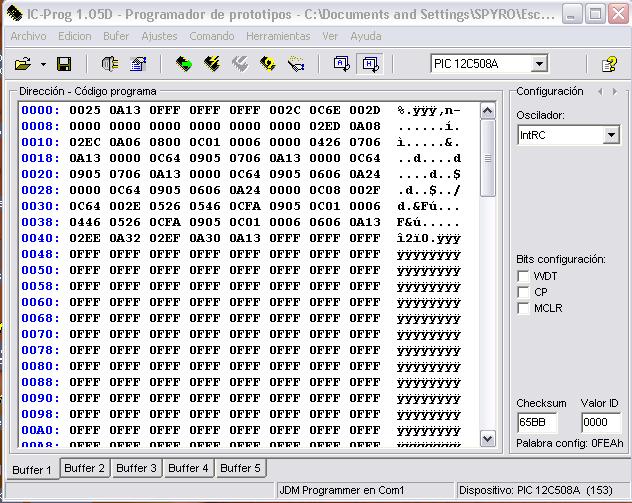Viewport: 632px width, 503px height.
Task: Click the Valor ID input field
Action: (x=601, y=423)
